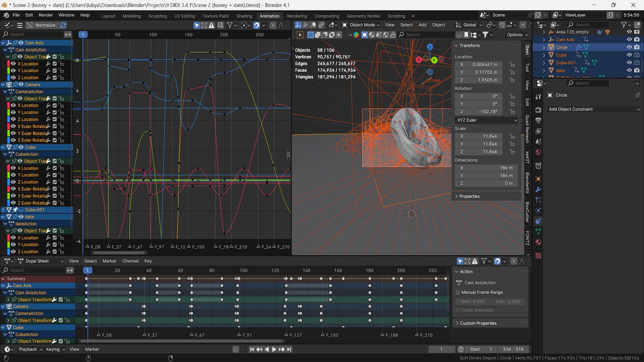Open the Material properties tab
This screenshot has height=362, width=644.
[538, 242]
